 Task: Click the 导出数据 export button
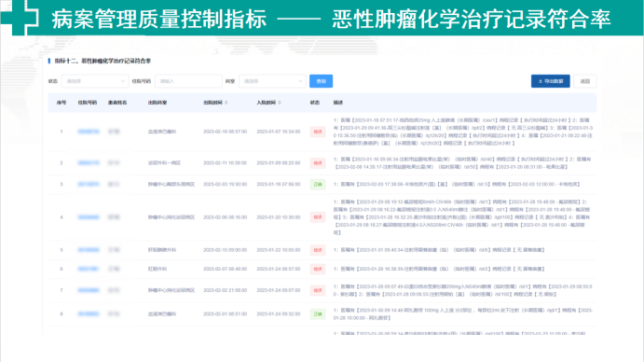(551, 81)
